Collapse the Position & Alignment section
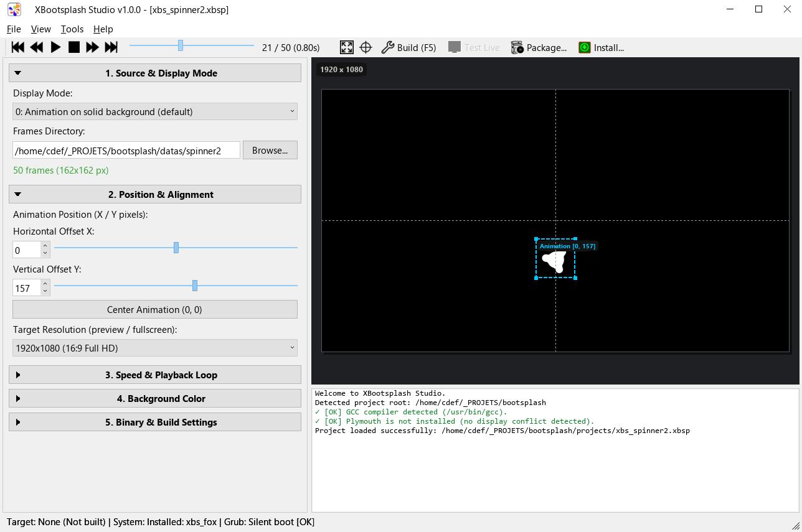 pos(155,194)
